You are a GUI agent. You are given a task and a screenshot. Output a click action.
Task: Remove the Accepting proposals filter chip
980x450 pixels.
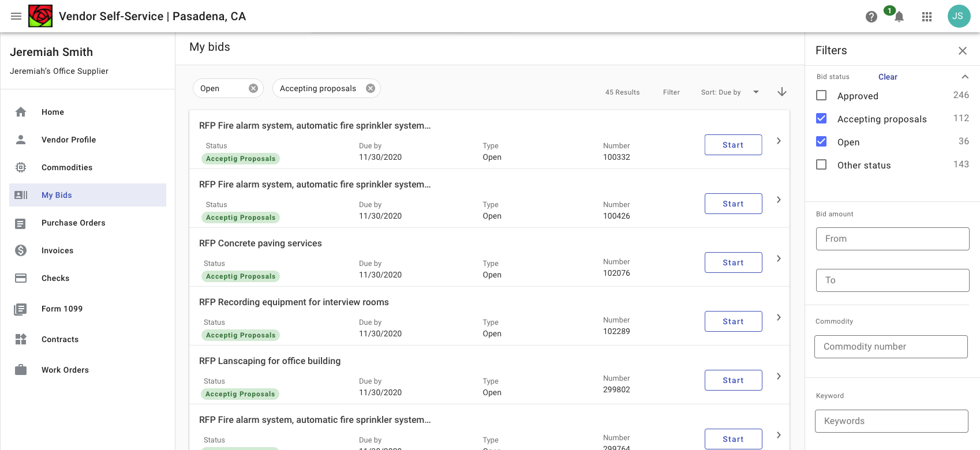click(x=371, y=88)
